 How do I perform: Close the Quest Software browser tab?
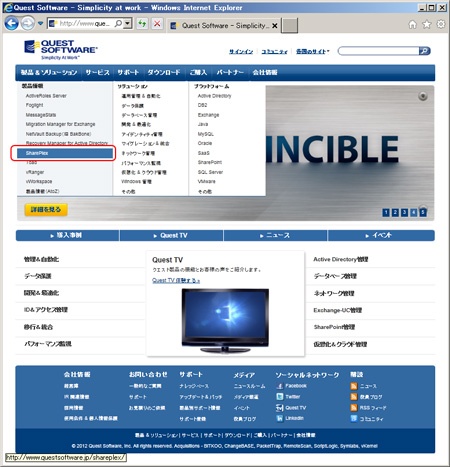[x=275, y=26]
